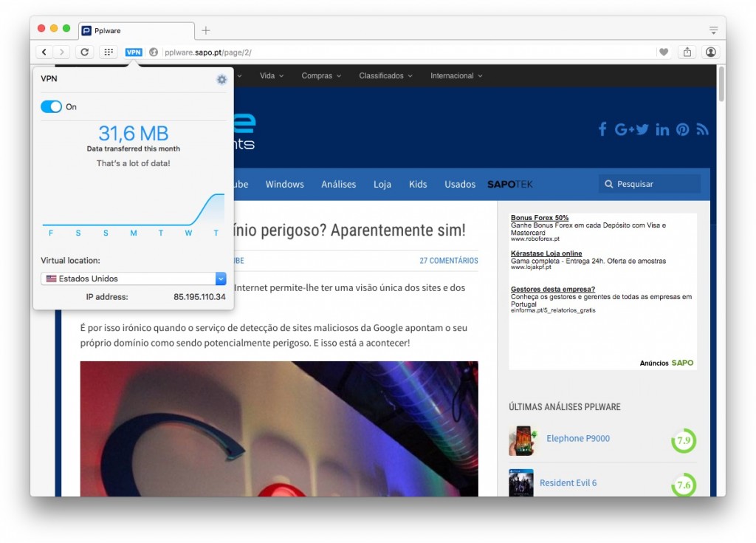Select the Pplware browser tab

[x=135, y=30]
